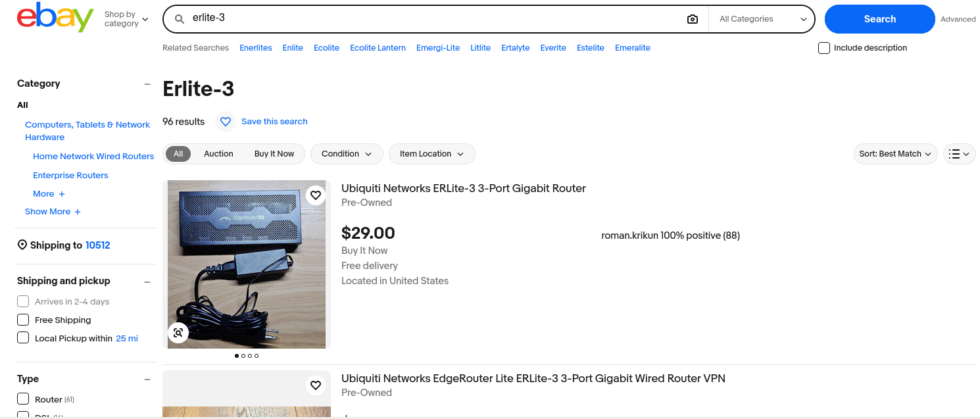Image resolution: width=980 pixels, height=419 pixels.
Task: Open Litlite related search
Action: click(x=480, y=48)
